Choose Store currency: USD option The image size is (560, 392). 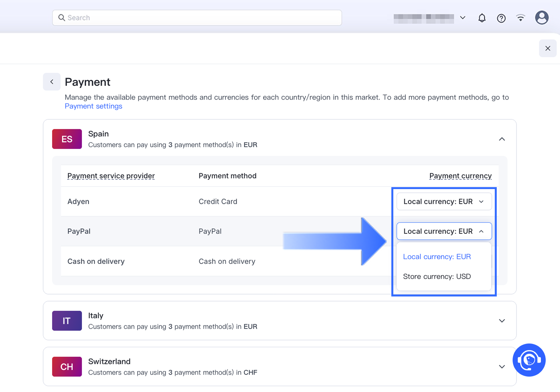[x=437, y=276]
